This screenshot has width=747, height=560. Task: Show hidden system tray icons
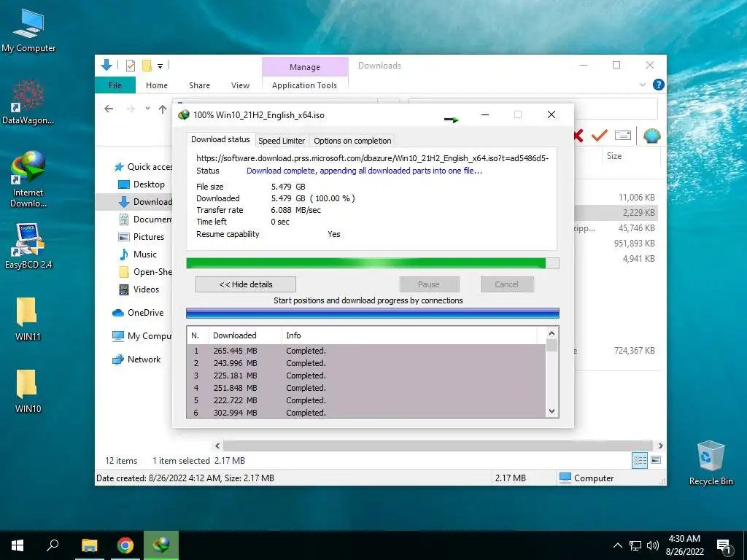pos(617,545)
